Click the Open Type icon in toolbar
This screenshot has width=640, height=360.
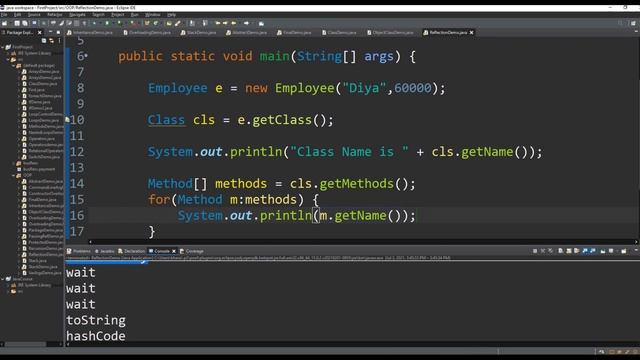pyautogui.click(x=169, y=23)
